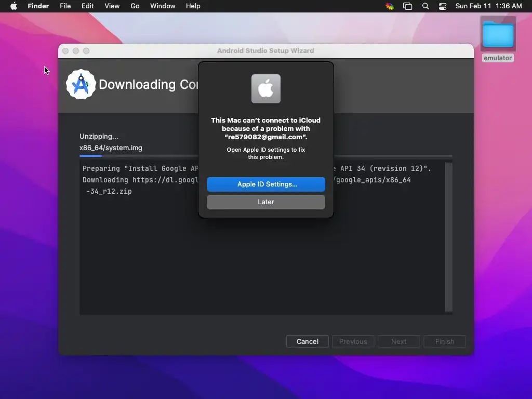Open the View menu
The height and width of the screenshot is (399, 532).
click(x=112, y=6)
